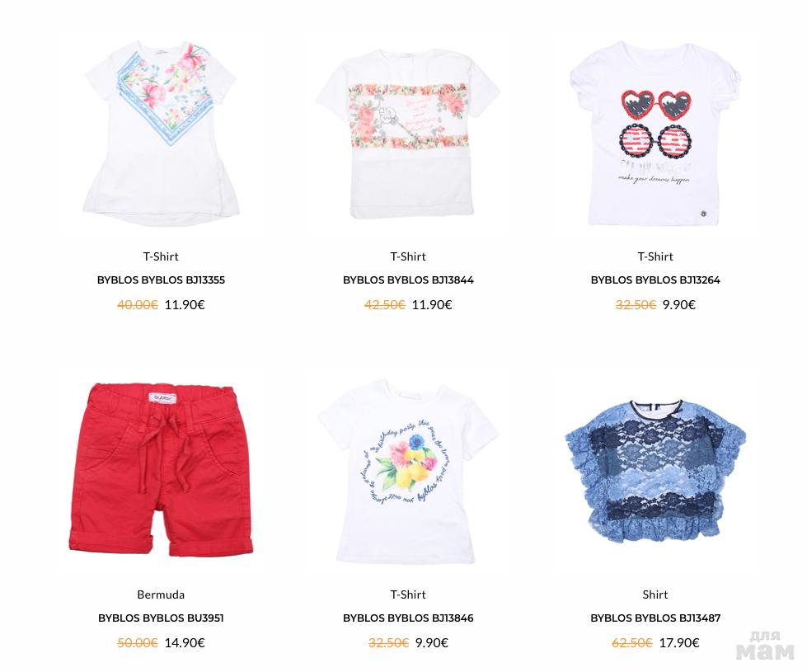Viewport: 807px width, 672px height.
Task: Click product title BYBLOS BYBLOS BJ13355
Action: pos(161,280)
